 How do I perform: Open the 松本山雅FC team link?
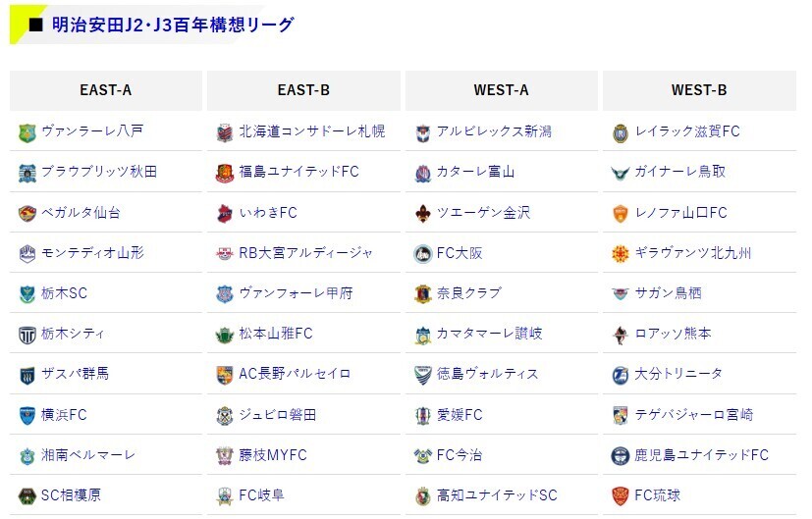pos(276,334)
